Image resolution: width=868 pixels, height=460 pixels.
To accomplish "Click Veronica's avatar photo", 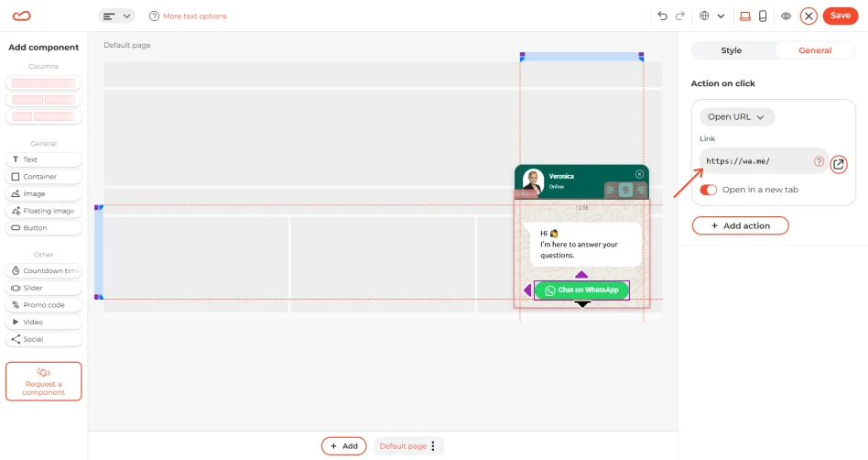I will [534, 181].
